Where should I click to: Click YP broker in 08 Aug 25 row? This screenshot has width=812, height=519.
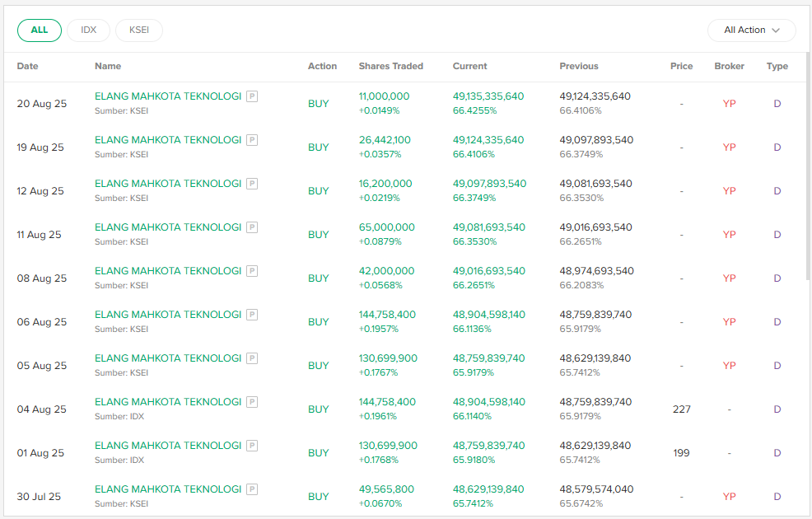pos(729,278)
